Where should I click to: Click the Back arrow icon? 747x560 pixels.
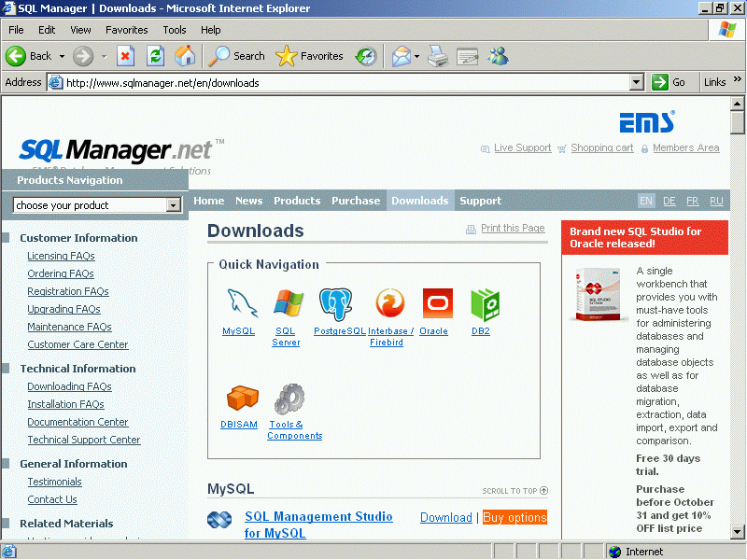click(16, 56)
